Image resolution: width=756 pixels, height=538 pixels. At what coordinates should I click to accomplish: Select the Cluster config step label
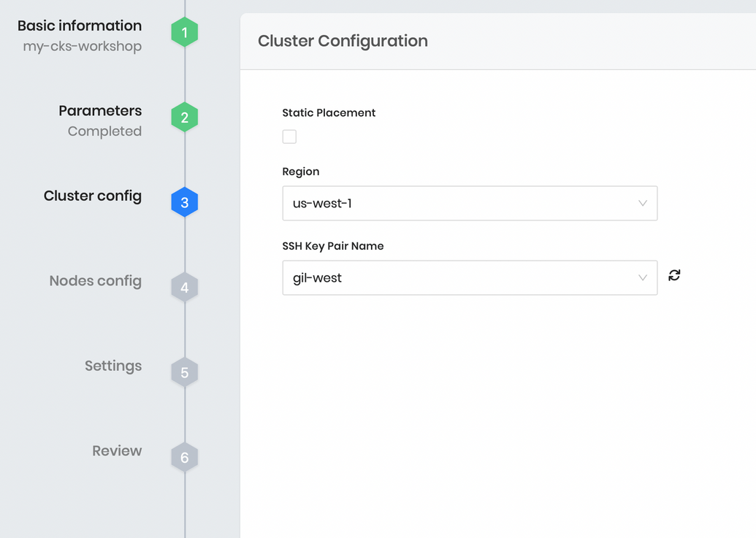click(93, 196)
